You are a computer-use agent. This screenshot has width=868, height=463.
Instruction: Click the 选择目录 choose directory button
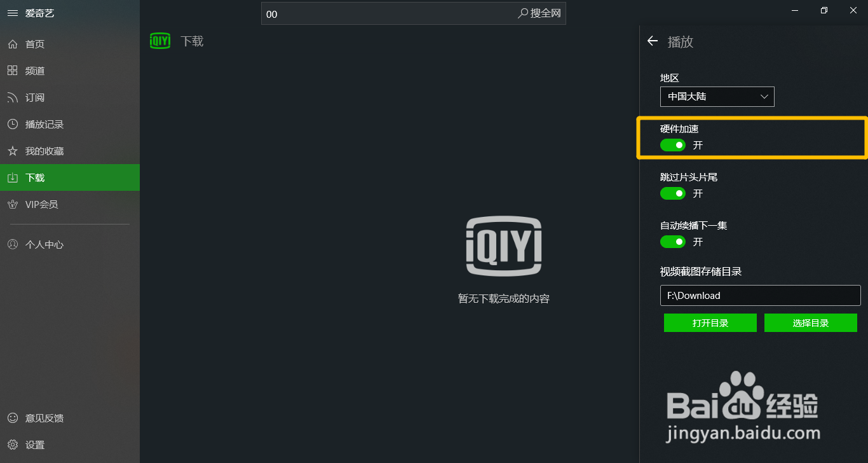click(811, 322)
